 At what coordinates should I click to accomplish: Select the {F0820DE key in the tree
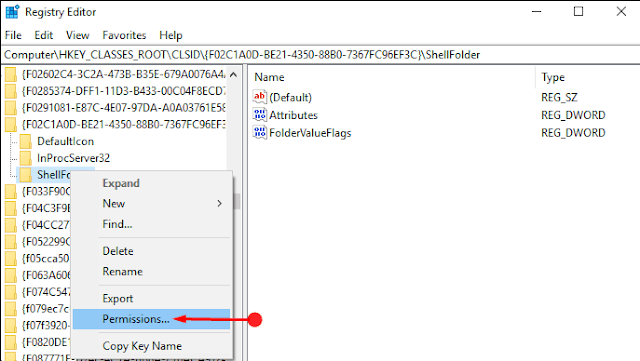[x=46, y=342]
